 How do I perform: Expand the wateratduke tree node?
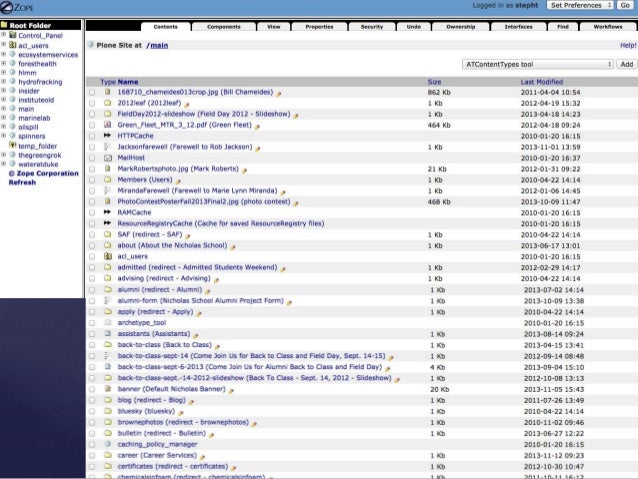[x=3, y=164]
